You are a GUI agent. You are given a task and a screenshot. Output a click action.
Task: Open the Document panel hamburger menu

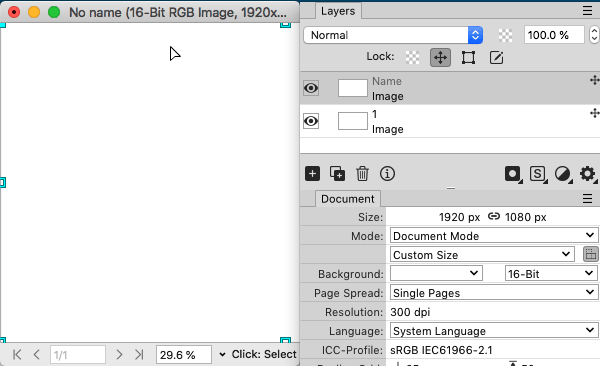(587, 198)
